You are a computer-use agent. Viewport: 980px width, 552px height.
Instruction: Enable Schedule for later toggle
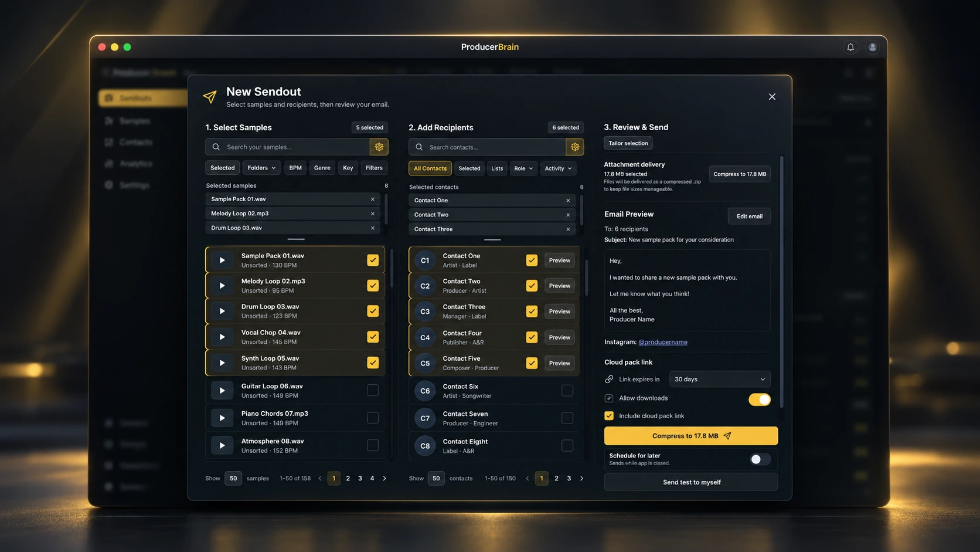760,459
